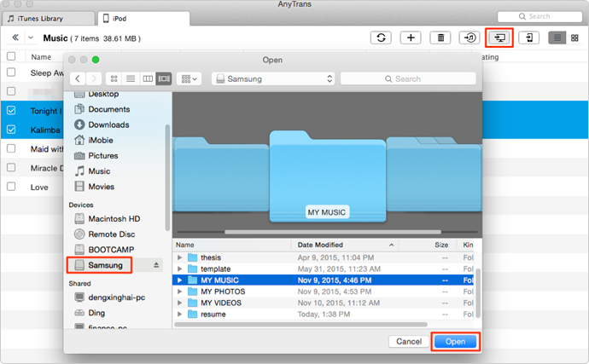The width and height of the screenshot is (589, 364).
Task: Uncheck the Kalimba song checkbox
Action: tap(11, 130)
